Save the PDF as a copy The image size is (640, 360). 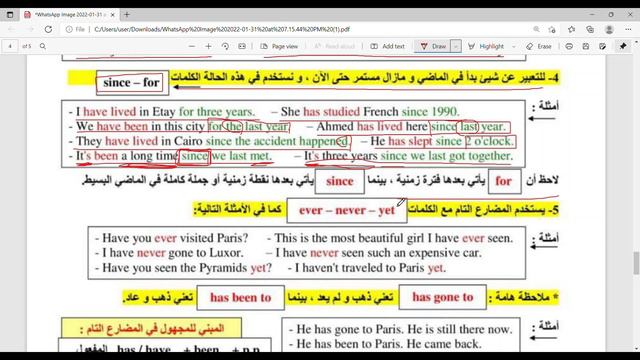pyautogui.click(x=603, y=47)
